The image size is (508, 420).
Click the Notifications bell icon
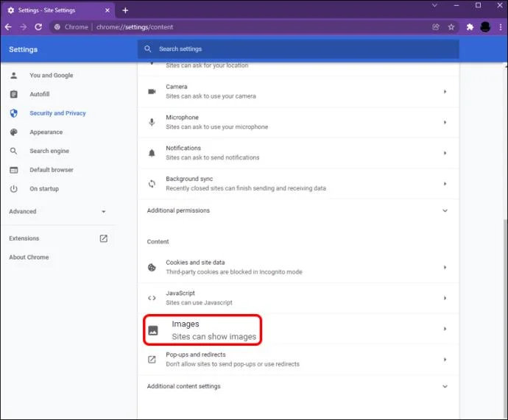152,153
